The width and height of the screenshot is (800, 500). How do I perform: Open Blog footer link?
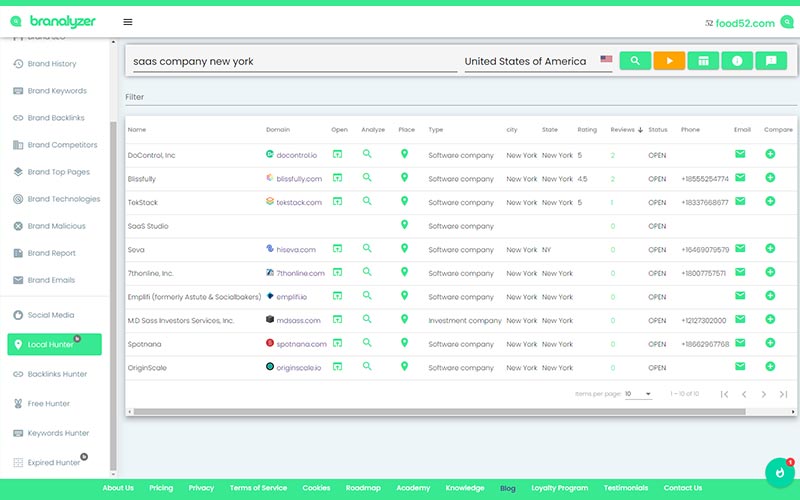(507, 488)
